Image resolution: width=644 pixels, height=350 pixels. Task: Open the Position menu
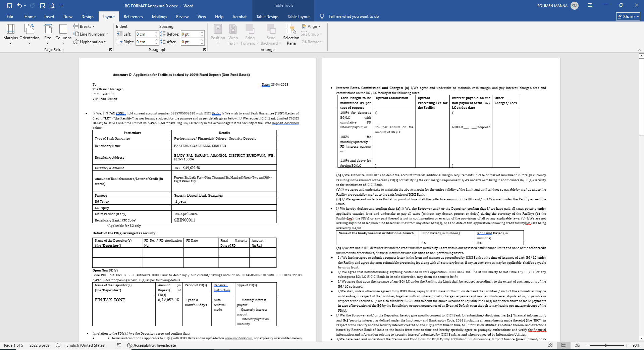(218, 34)
